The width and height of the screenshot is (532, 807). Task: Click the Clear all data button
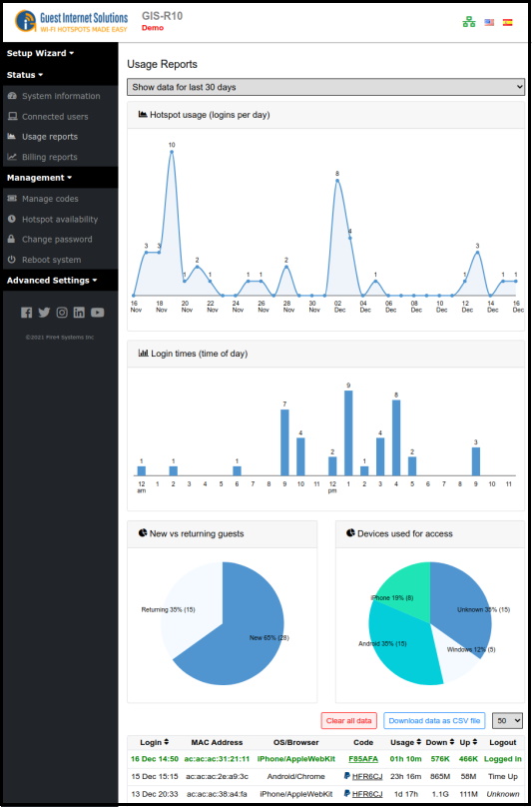[x=348, y=720]
